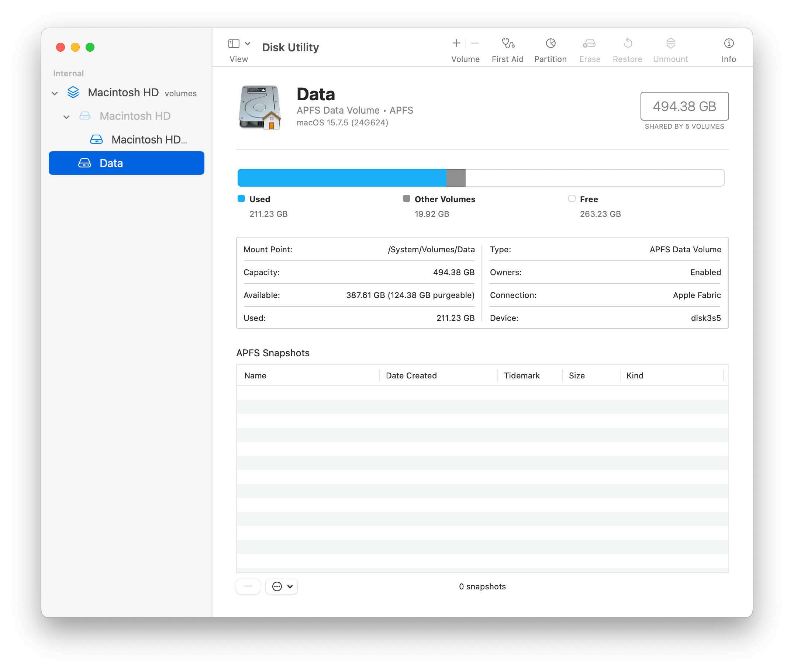Click the Restore toolbar icon
The width and height of the screenshot is (794, 672).
pyautogui.click(x=628, y=44)
